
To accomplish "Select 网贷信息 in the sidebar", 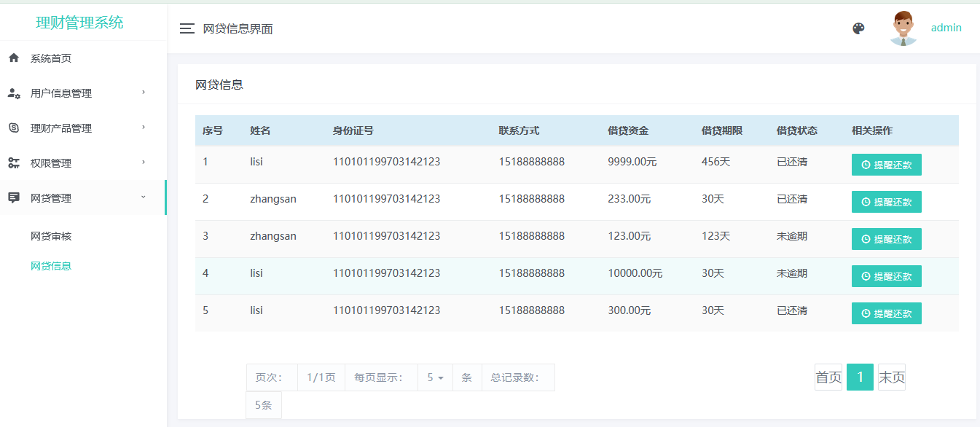I will tap(51, 266).
